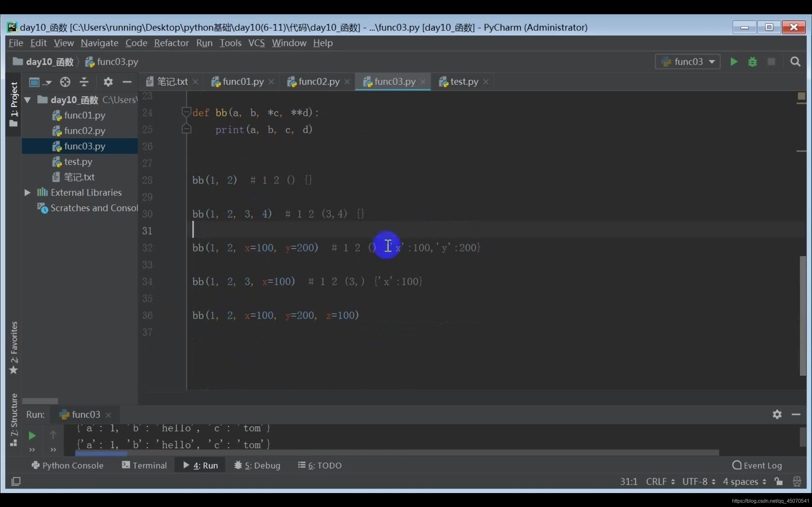Screen dimensions: 812x507
Task: Open the Event Log
Action: (x=757, y=465)
